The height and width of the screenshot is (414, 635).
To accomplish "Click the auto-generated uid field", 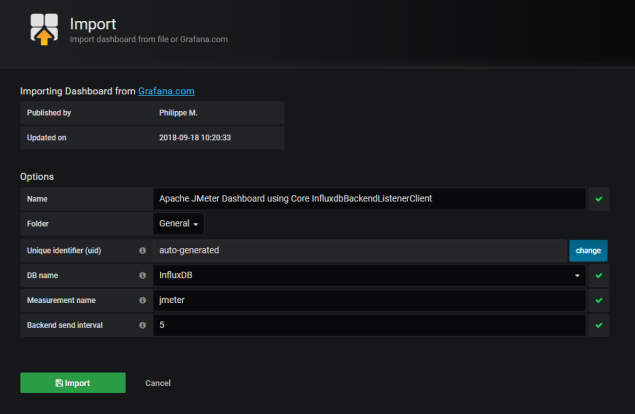I will pos(360,250).
